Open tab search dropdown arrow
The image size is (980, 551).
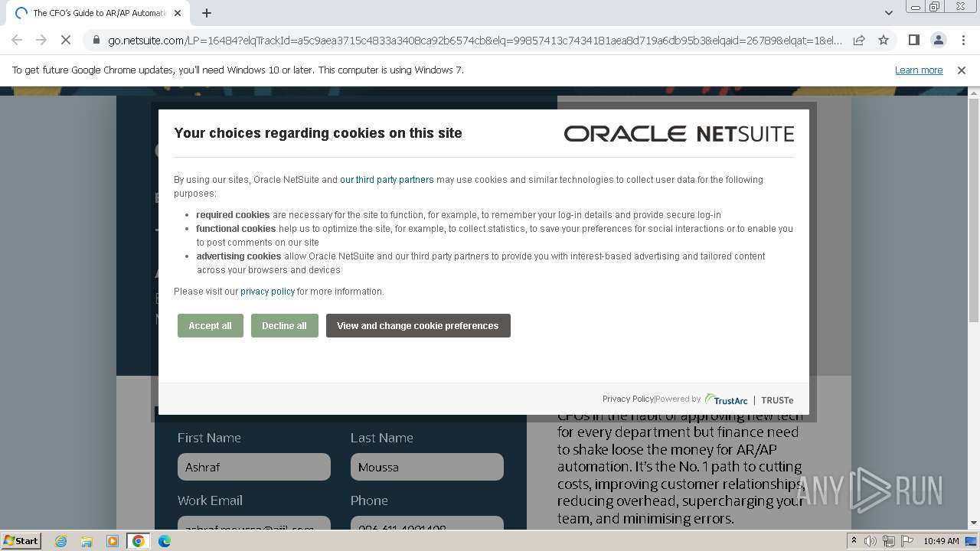(888, 13)
